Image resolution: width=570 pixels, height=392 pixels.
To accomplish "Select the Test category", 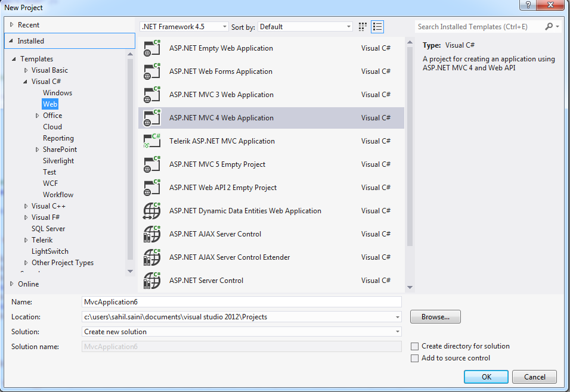I will [49, 172].
